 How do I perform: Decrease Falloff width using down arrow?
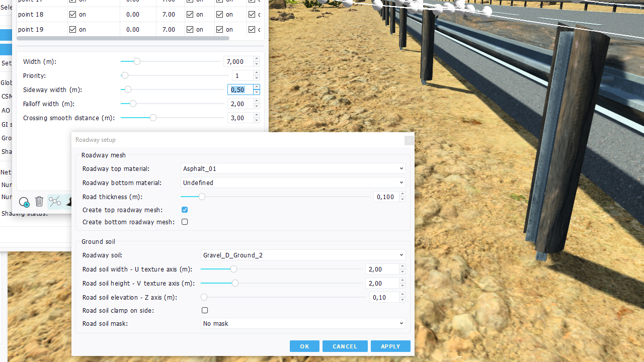click(x=257, y=106)
